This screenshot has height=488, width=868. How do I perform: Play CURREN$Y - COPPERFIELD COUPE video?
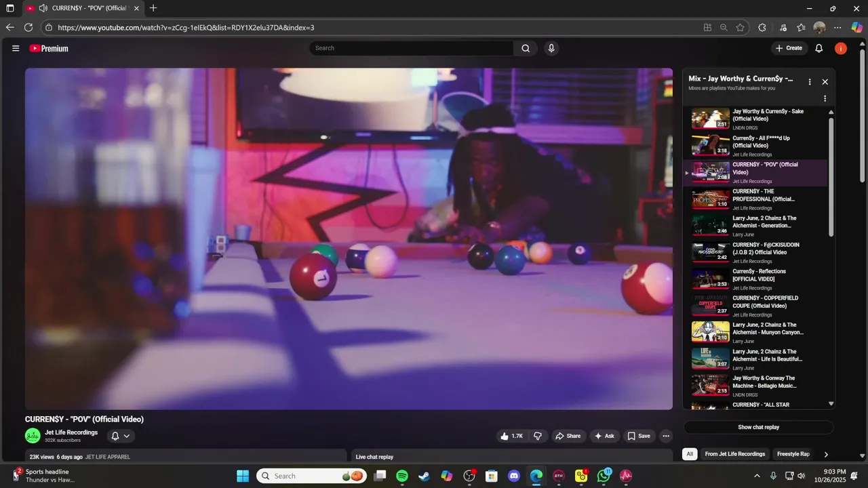756,306
